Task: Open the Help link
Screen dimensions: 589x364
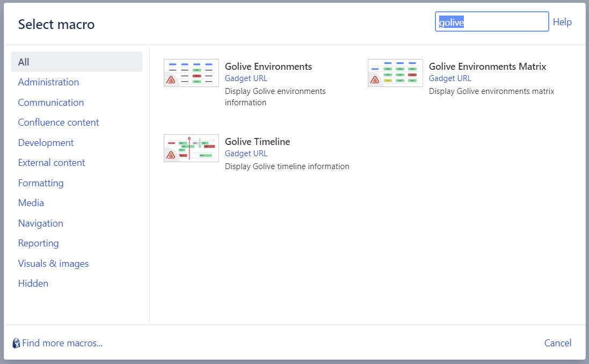Action: pos(562,22)
